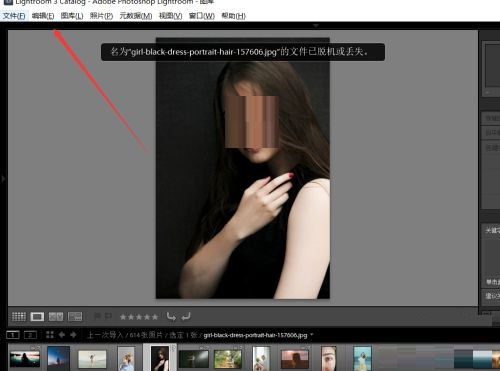
Task: Open the 图库(L) menu
Action: click(72, 16)
